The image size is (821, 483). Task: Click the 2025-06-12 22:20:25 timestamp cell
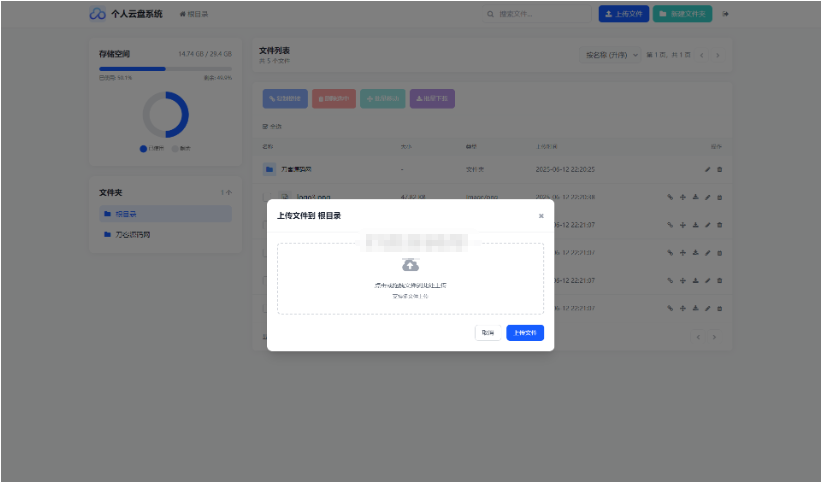tap(565, 169)
